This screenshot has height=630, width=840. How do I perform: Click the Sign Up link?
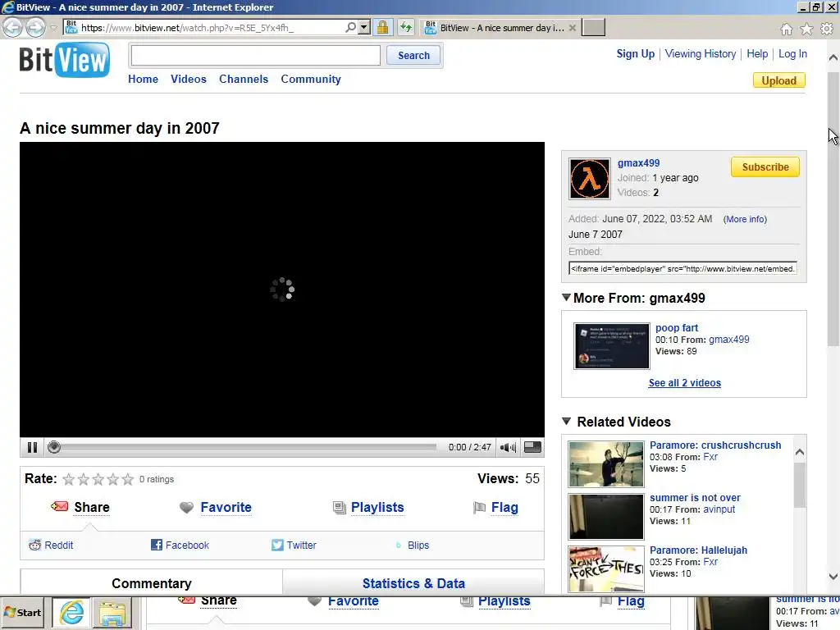pos(636,53)
